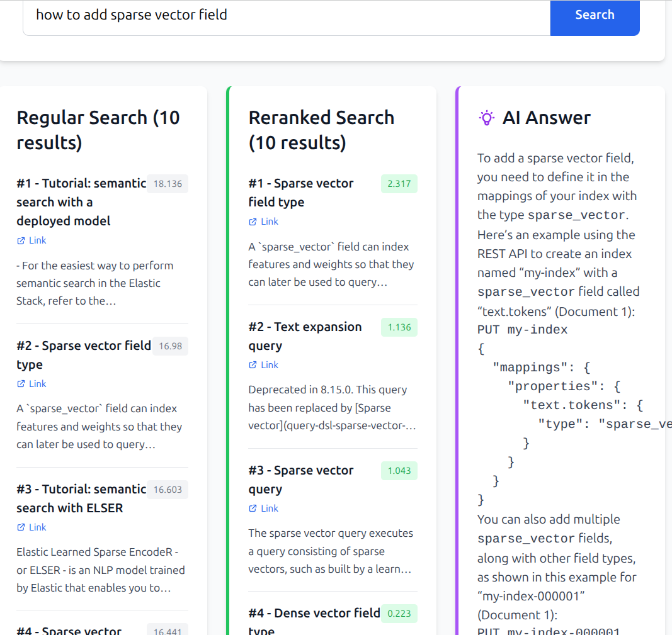Click reranked title "#3 - Sparse vector query"

point(301,480)
